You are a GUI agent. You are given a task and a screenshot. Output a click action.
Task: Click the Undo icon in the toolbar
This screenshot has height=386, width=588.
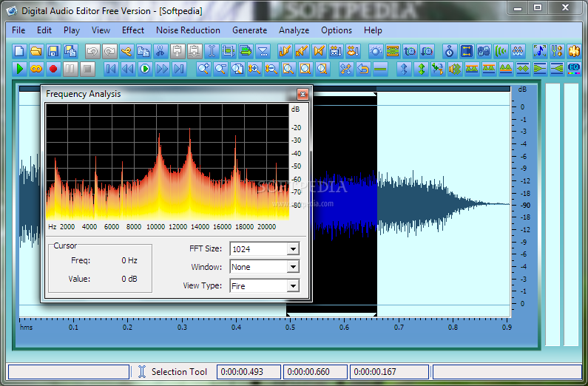(92, 51)
